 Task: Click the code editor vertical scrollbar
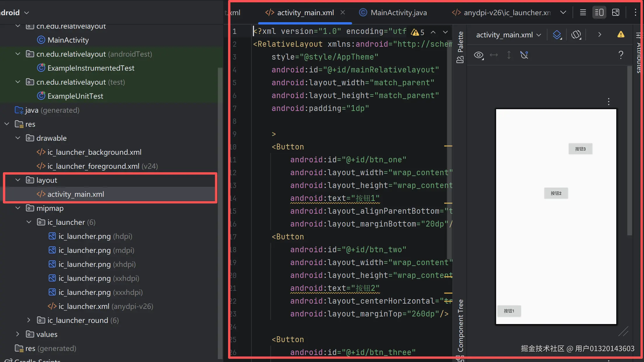pos(449,146)
